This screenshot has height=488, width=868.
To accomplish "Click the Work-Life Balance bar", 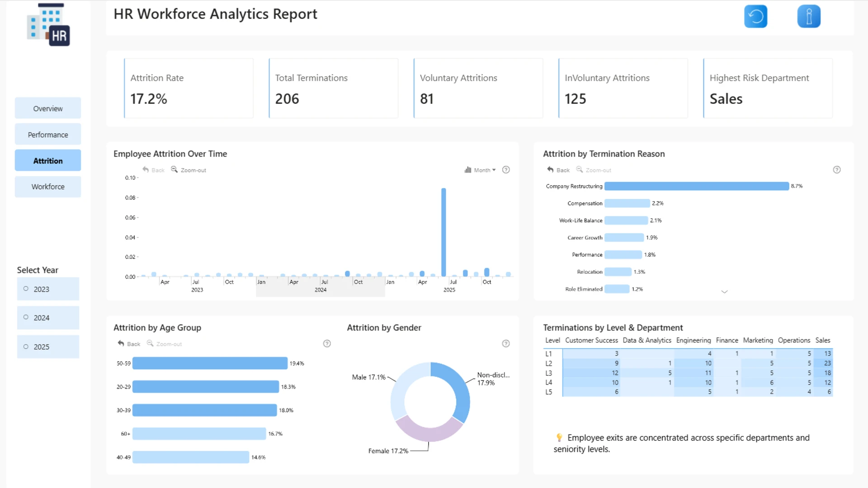I will 626,221.
